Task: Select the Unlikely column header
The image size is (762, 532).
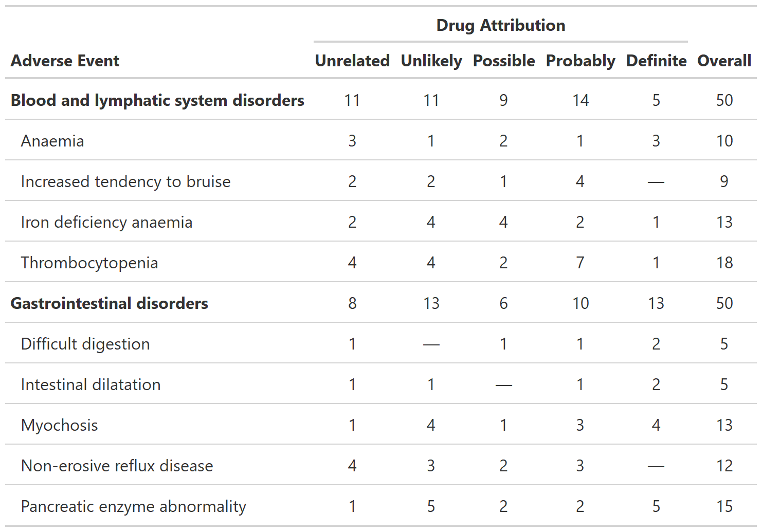Action: click(x=431, y=61)
